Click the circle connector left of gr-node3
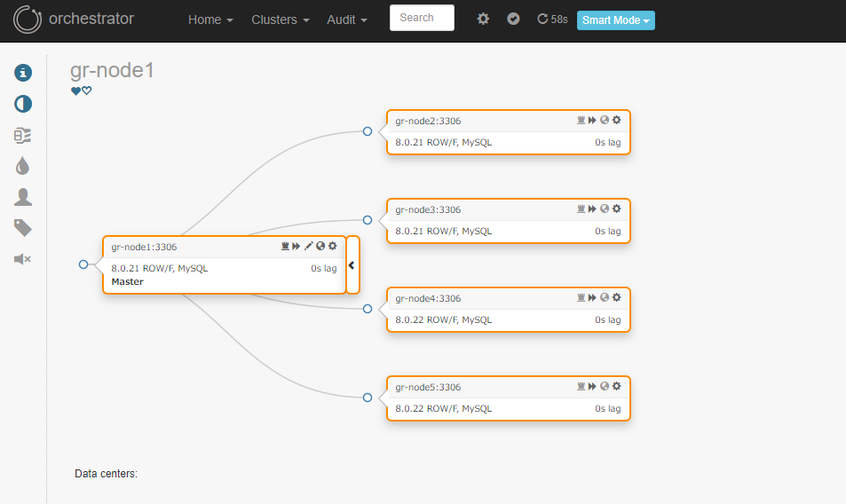The width and height of the screenshot is (846, 504). point(368,220)
